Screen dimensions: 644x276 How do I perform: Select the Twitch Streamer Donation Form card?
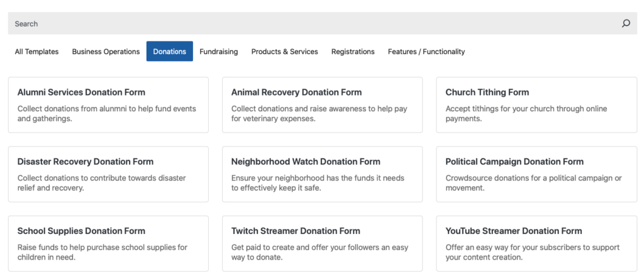coord(322,244)
